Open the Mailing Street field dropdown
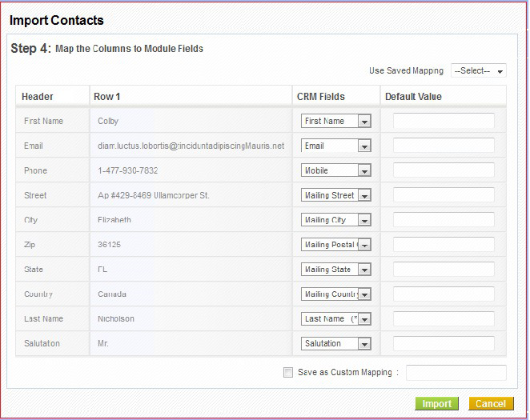The height and width of the screenshot is (420, 530). tap(336, 196)
